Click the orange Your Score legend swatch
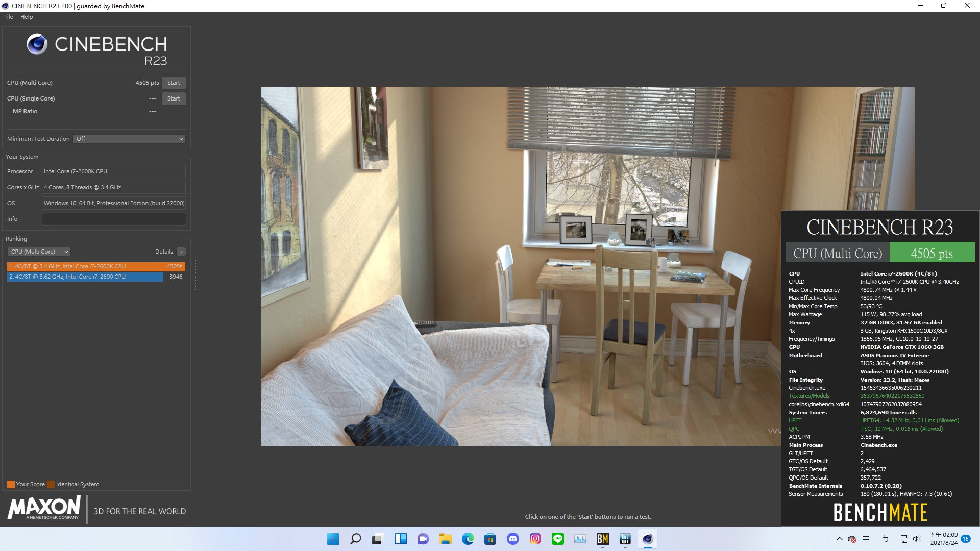 point(11,484)
